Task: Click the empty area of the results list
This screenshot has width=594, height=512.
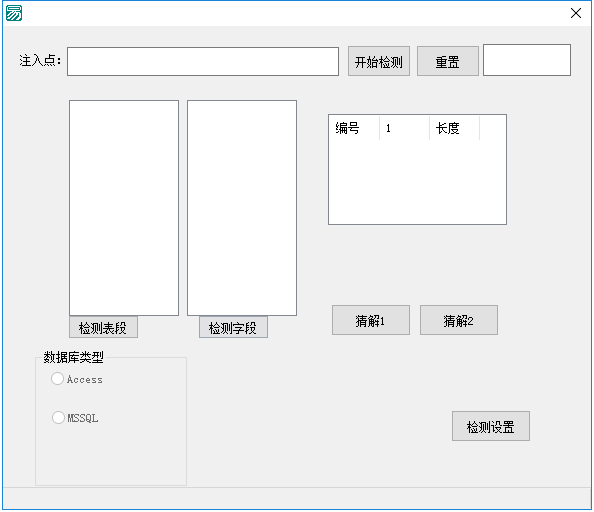Action: tap(417, 182)
